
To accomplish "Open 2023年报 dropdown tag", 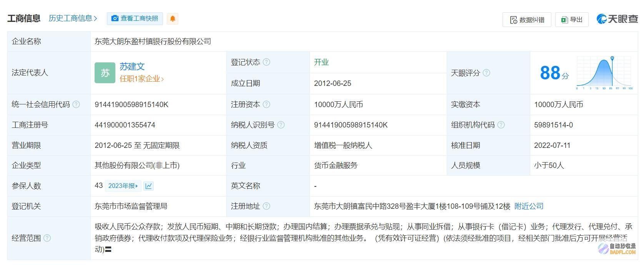I will pyautogui.click(x=123, y=186).
